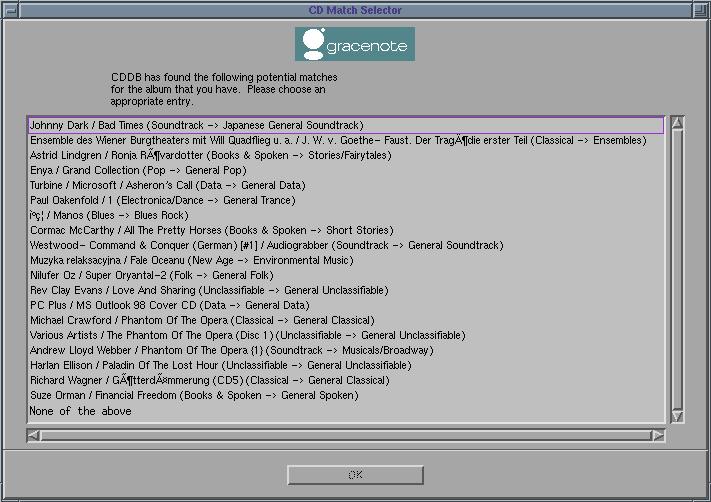
Task: Click the vertical scrollbar track of match list
Action: tap(677, 269)
